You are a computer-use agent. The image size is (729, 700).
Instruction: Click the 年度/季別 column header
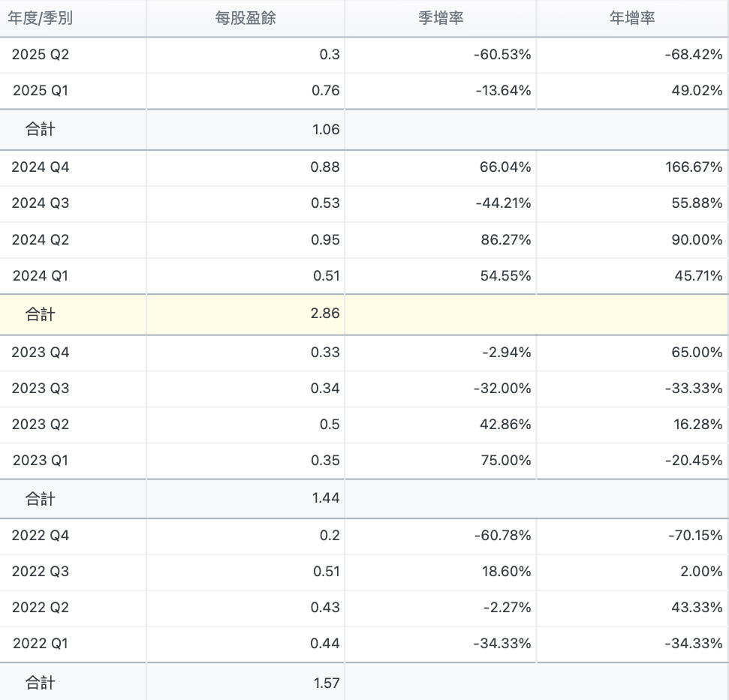[x=40, y=18]
